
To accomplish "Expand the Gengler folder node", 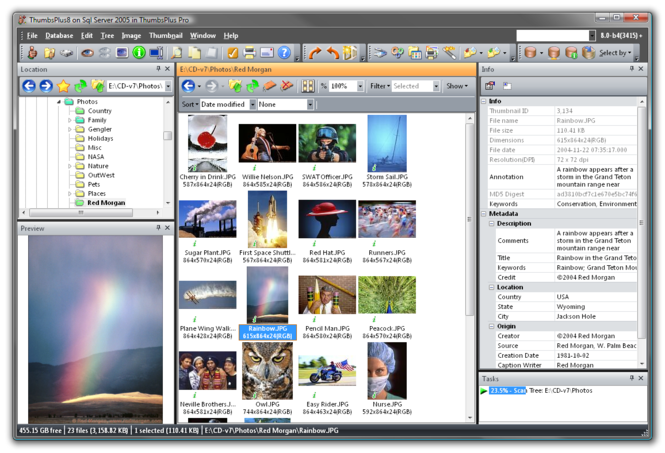I will [x=70, y=129].
